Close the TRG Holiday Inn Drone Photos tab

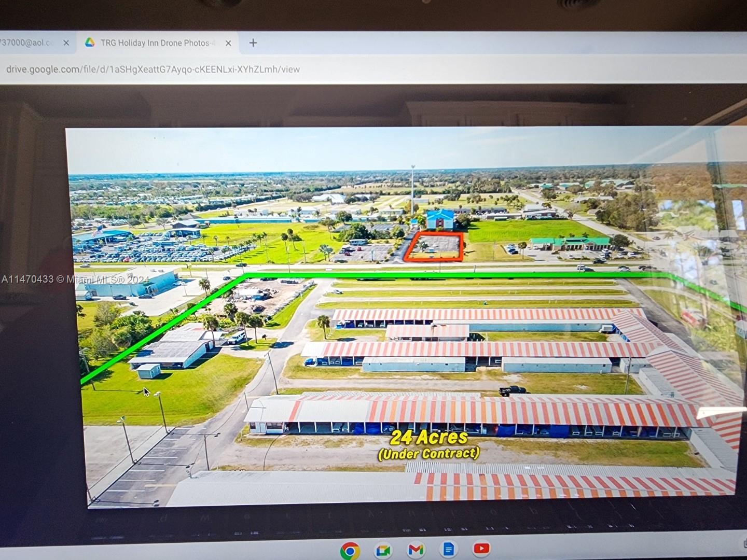[x=228, y=43]
